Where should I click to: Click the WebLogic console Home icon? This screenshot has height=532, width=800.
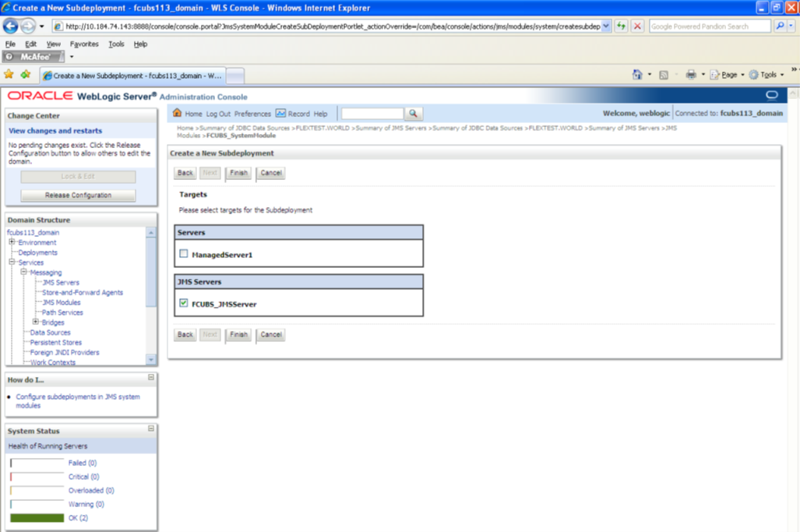(x=177, y=113)
